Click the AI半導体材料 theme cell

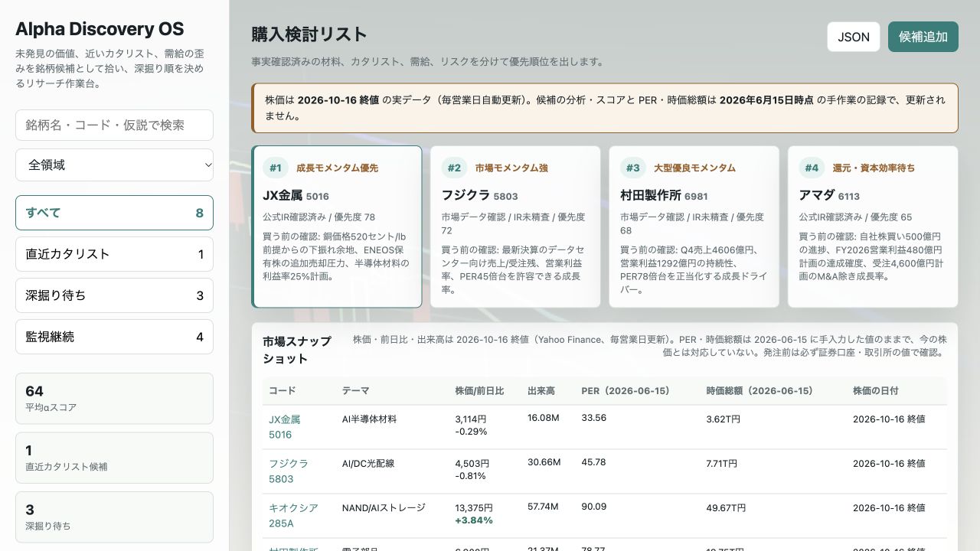pyautogui.click(x=369, y=419)
